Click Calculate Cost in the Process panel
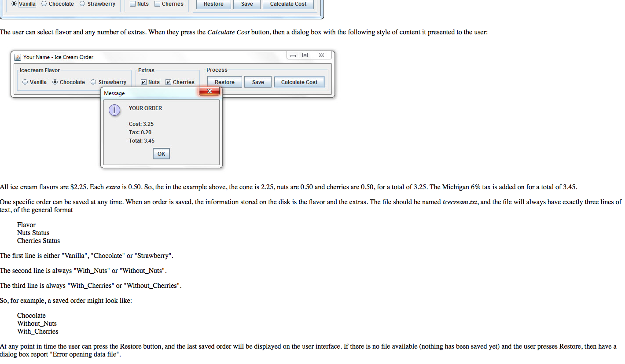 (x=299, y=82)
